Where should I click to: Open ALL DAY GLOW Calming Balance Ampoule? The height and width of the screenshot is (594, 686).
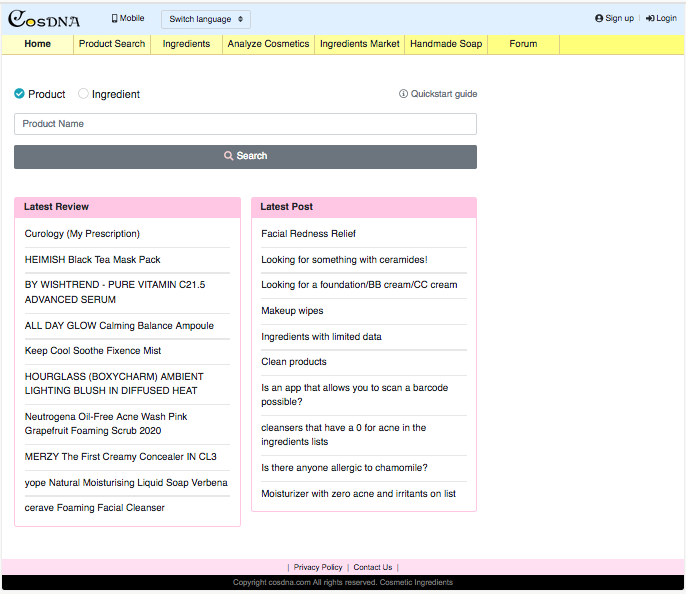119,325
